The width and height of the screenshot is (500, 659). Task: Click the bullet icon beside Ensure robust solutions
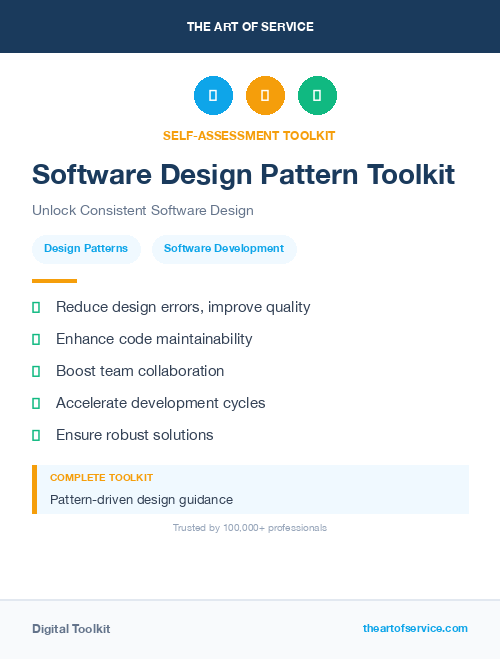coord(36,435)
